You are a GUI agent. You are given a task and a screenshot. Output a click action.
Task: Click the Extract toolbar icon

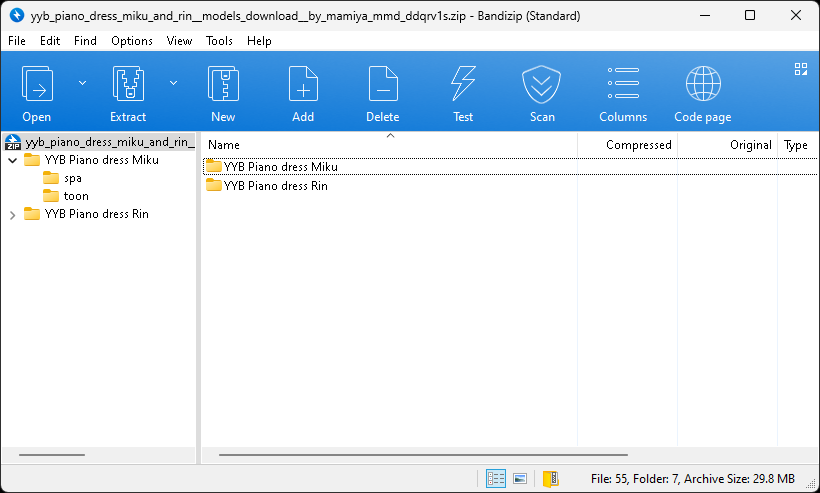128,84
